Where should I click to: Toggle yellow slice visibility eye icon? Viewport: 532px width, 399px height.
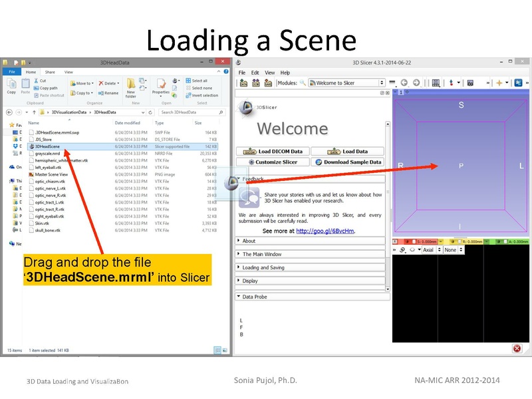pos(453,241)
